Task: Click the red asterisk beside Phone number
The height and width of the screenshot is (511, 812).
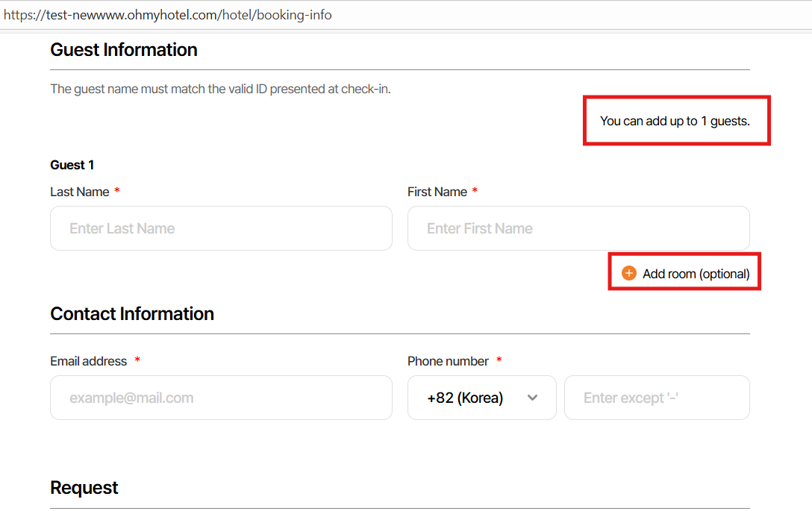Action: 499,361
